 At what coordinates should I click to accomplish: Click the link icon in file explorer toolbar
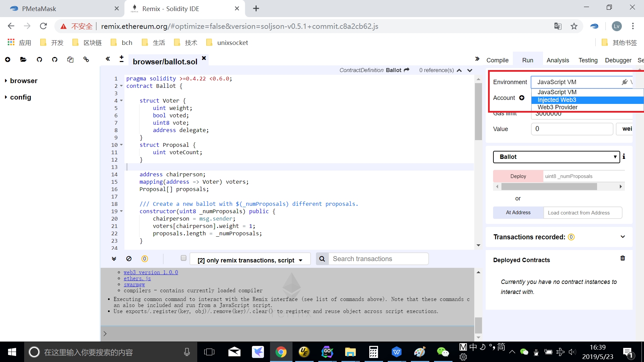tap(86, 60)
